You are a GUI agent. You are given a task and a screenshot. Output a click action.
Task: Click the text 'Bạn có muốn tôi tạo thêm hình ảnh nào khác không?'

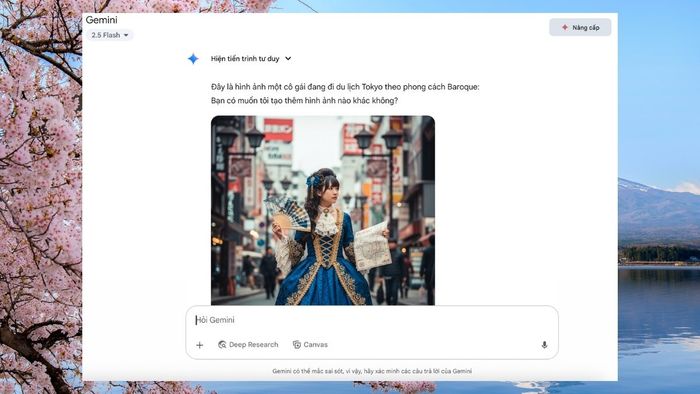coord(304,101)
